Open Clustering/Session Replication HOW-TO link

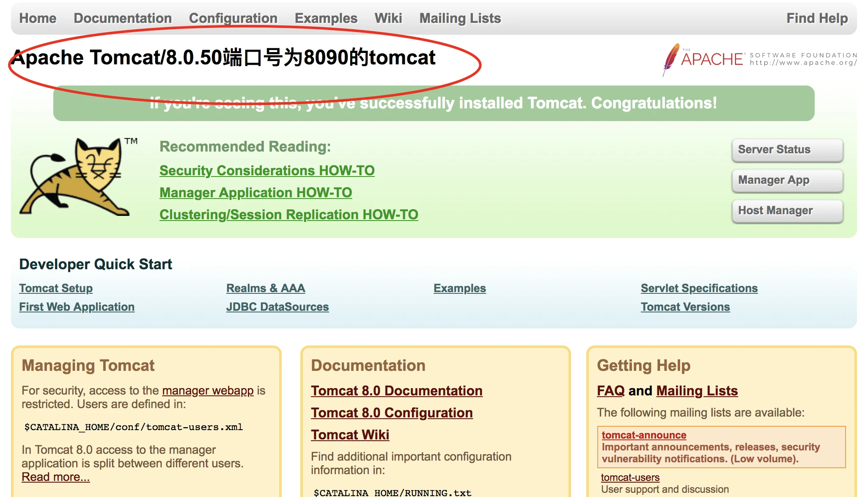tap(288, 215)
